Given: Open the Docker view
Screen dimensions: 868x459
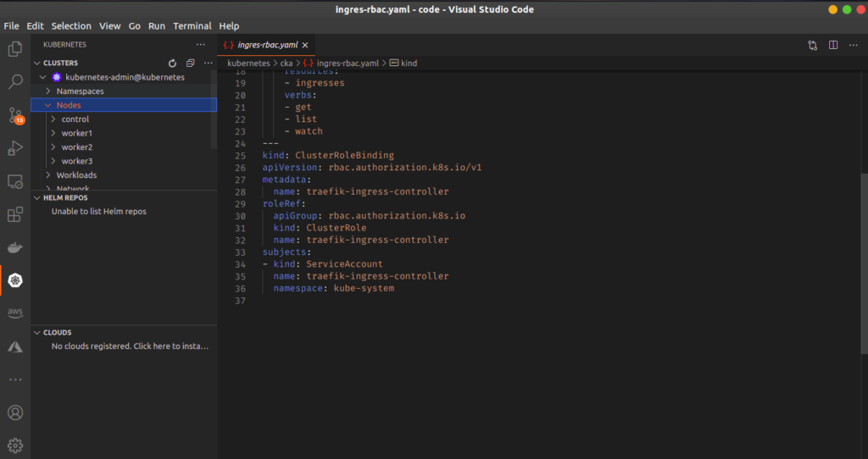Looking at the screenshot, I should point(15,247).
